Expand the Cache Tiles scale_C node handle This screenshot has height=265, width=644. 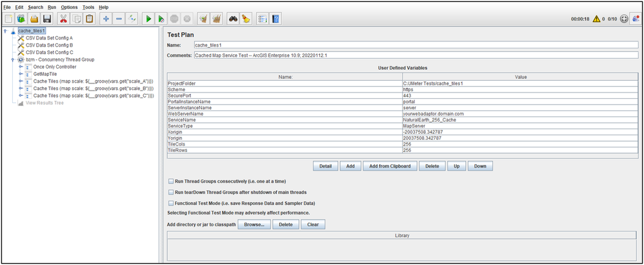[20, 96]
